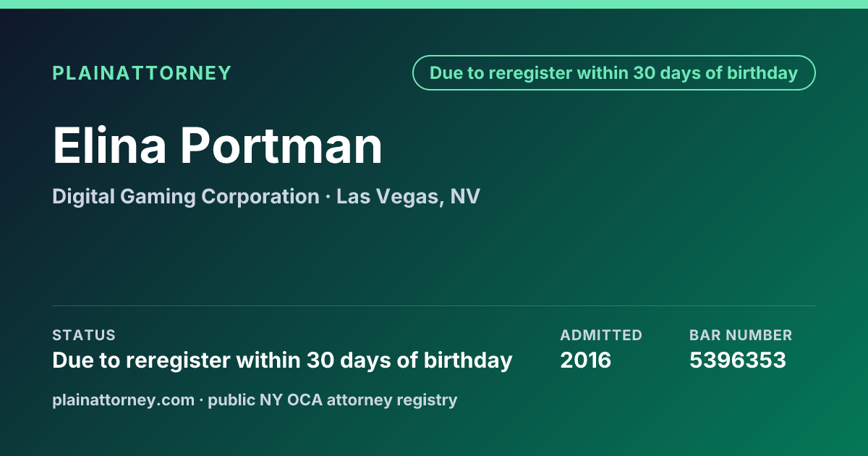The image size is (868, 456).
Task: Select the Elina Portman name heading
Action: click(218, 146)
